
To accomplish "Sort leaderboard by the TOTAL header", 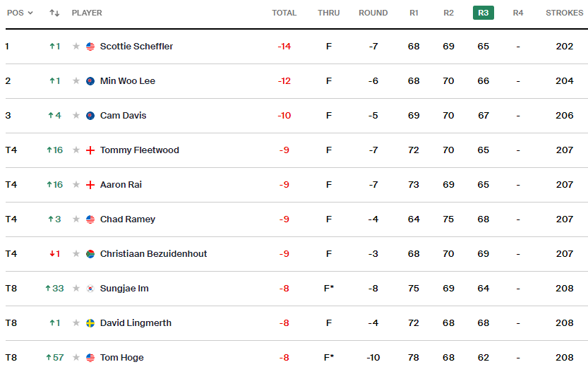I will click(x=284, y=13).
